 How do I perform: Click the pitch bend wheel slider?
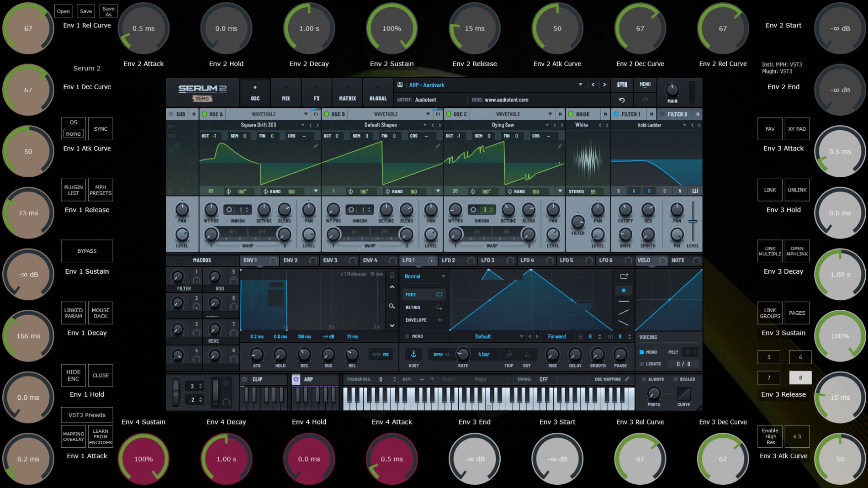[x=175, y=392]
